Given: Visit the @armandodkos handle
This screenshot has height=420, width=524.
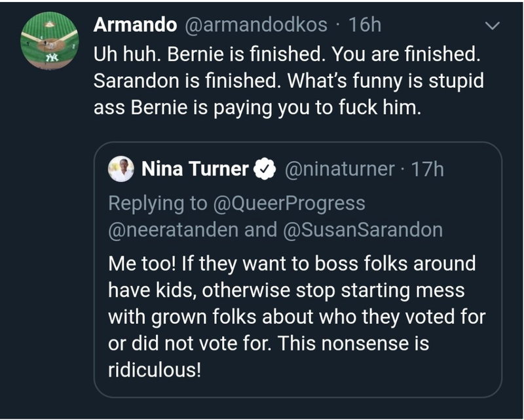Looking at the screenshot, I should coord(256,25).
